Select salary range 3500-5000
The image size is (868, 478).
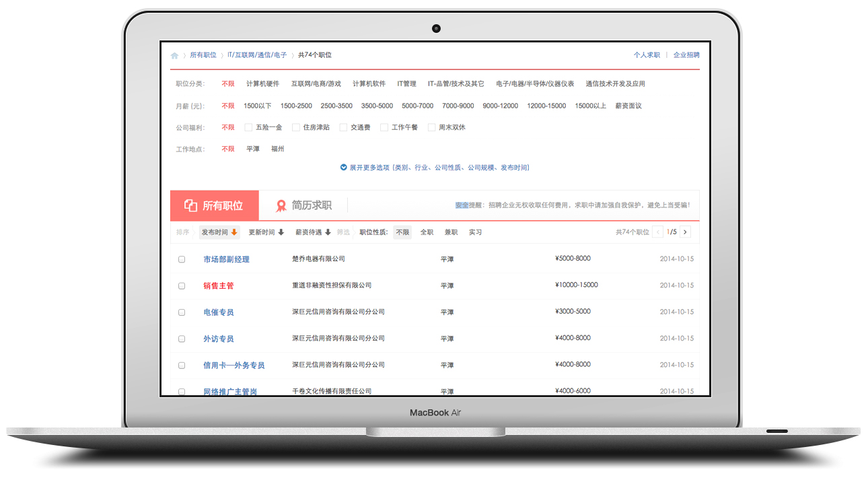click(x=377, y=106)
